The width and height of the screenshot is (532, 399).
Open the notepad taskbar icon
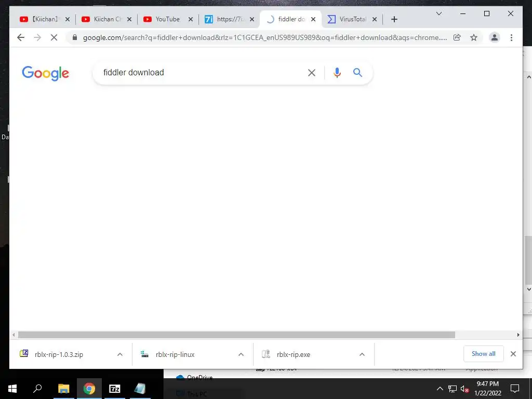coord(140,389)
